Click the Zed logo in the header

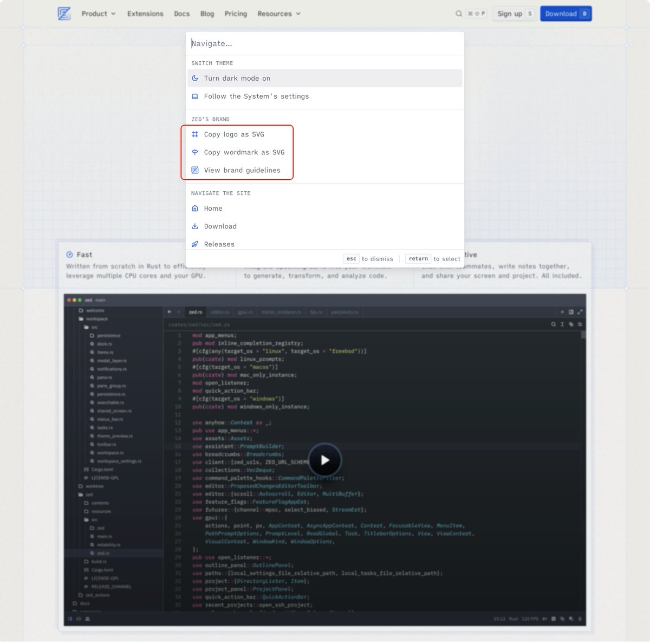pos(64,14)
